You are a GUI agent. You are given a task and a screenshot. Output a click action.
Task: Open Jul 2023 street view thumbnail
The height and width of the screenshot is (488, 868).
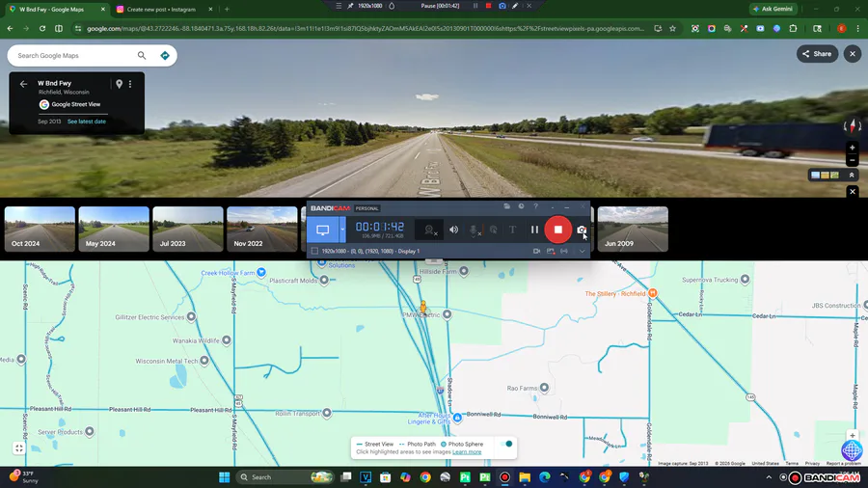(x=188, y=230)
